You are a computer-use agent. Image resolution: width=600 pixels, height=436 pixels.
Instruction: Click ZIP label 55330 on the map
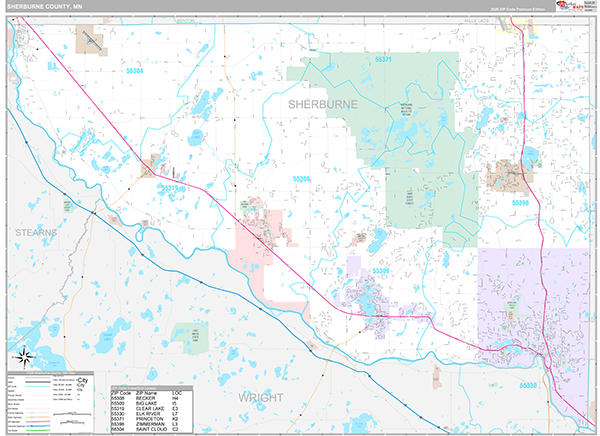(x=528, y=385)
